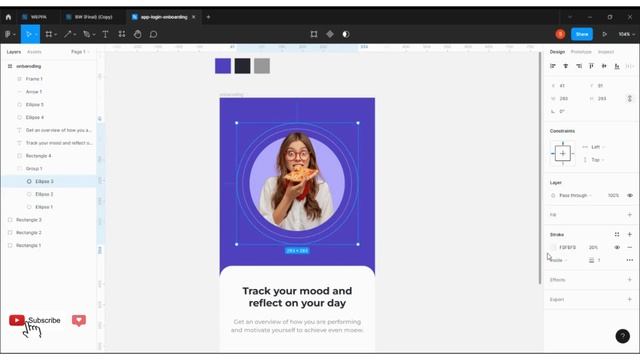Click the F2F2F2 stroke color chip
The width and height of the screenshot is (640, 360).
coord(553,247)
